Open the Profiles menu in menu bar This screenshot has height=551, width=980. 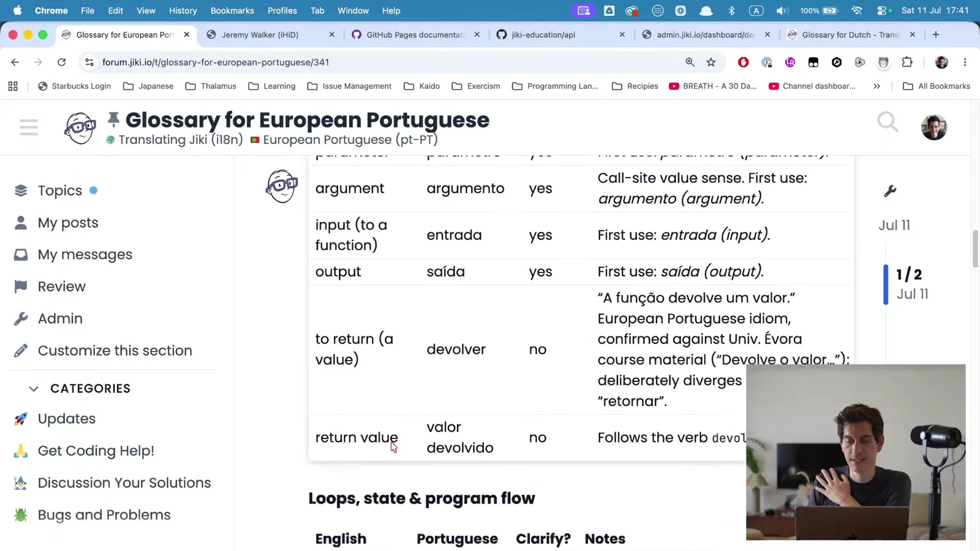click(282, 10)
